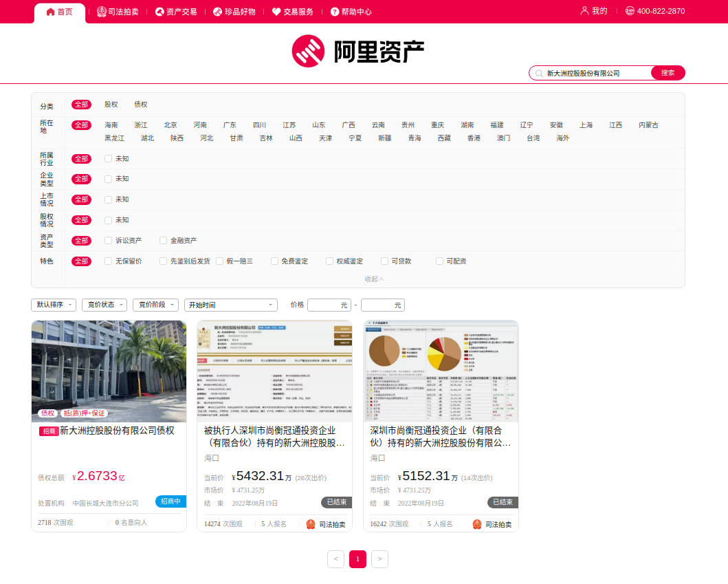This screenshot has width=728, height=584.
Task: Click the 阿里资产 logo
Action: pyautogui.click(x=358, y=51)
